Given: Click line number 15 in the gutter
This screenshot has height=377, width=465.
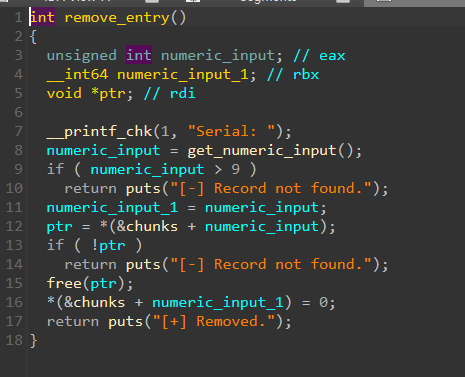Looking at the screenshot, I should [14, 283].
